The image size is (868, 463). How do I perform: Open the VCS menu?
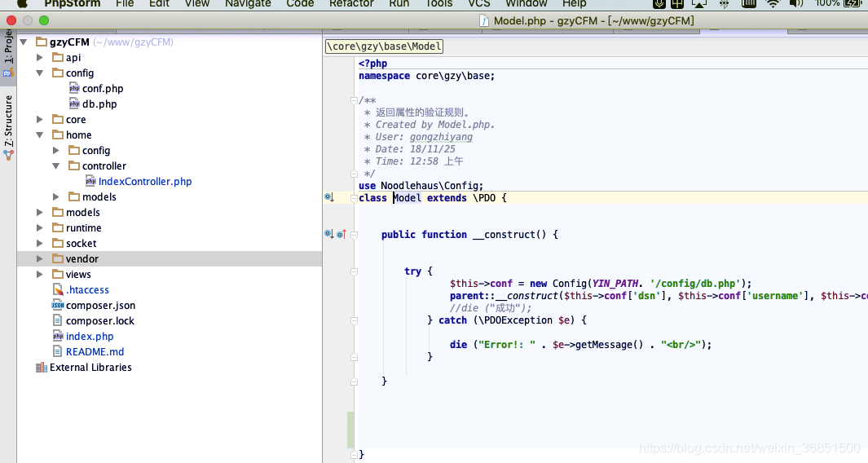[x=479, y=3]
